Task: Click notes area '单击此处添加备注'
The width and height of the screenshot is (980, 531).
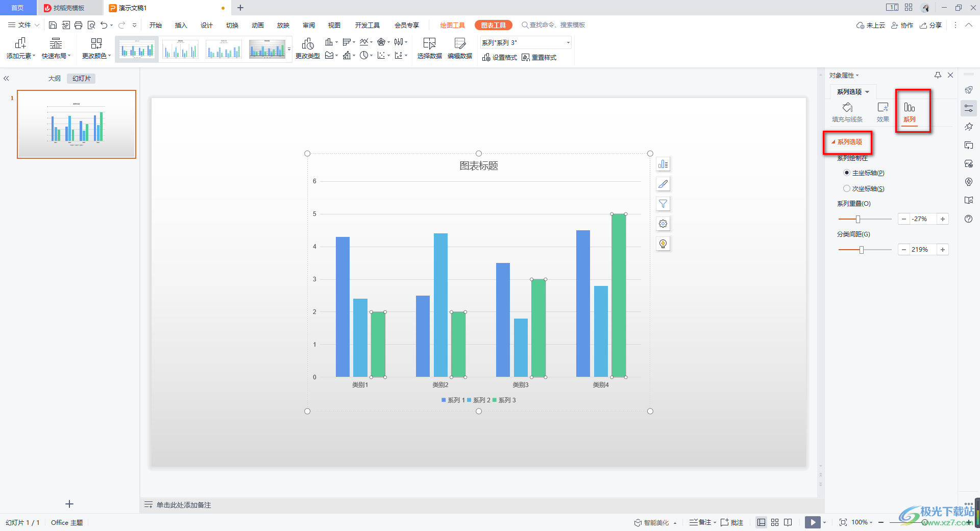Action: pos(184,505)
